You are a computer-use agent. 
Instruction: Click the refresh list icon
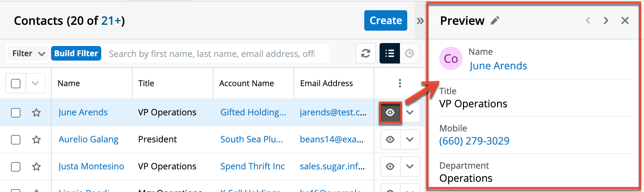click(365, 54)
